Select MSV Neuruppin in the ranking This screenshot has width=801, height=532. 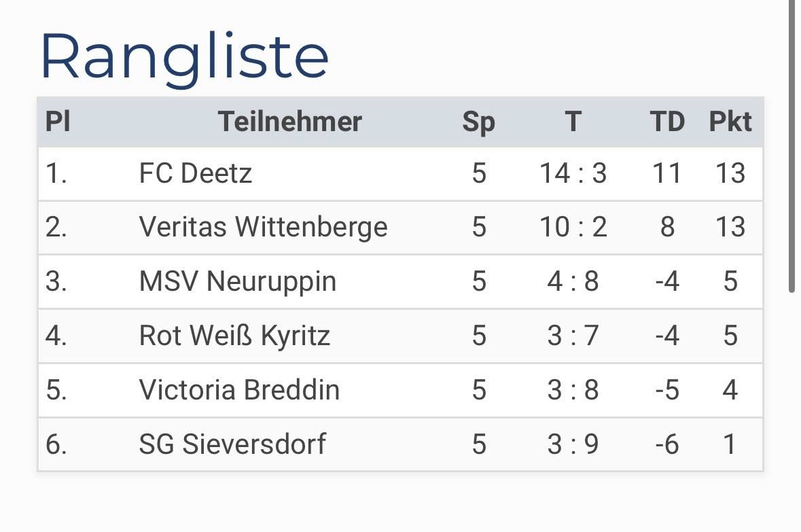click(x=237, y=281)
